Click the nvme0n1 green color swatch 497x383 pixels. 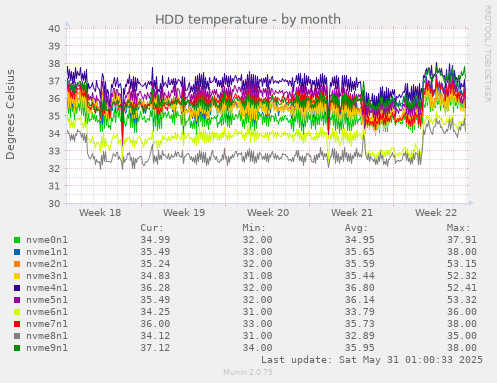17,240
